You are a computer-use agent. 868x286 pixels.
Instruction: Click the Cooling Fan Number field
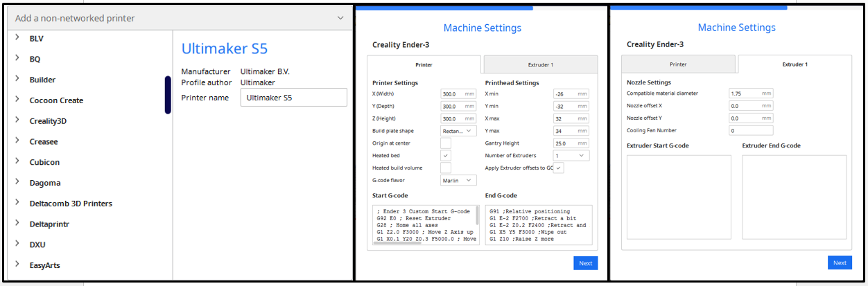(x=751, y=131)
